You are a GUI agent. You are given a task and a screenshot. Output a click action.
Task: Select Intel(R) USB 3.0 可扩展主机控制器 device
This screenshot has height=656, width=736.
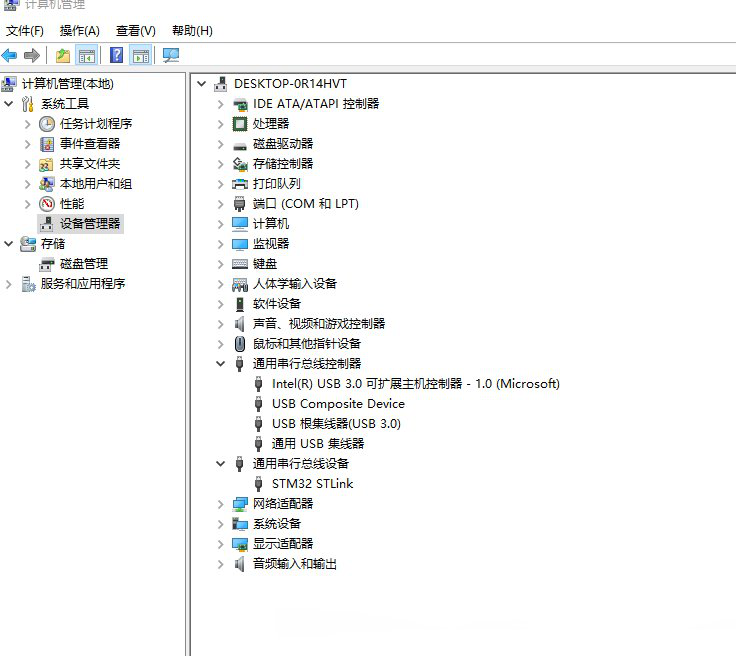tap(415, 384)
